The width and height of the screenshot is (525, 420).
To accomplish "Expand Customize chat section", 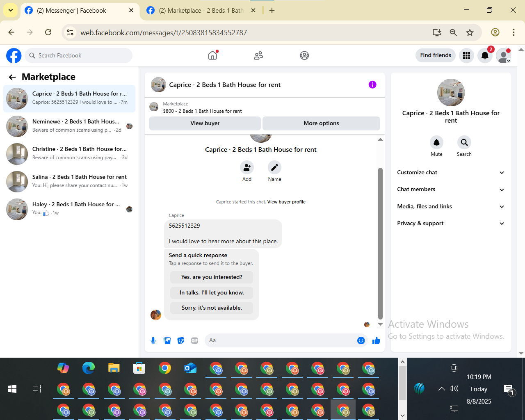I will click(x=450, y=173).
